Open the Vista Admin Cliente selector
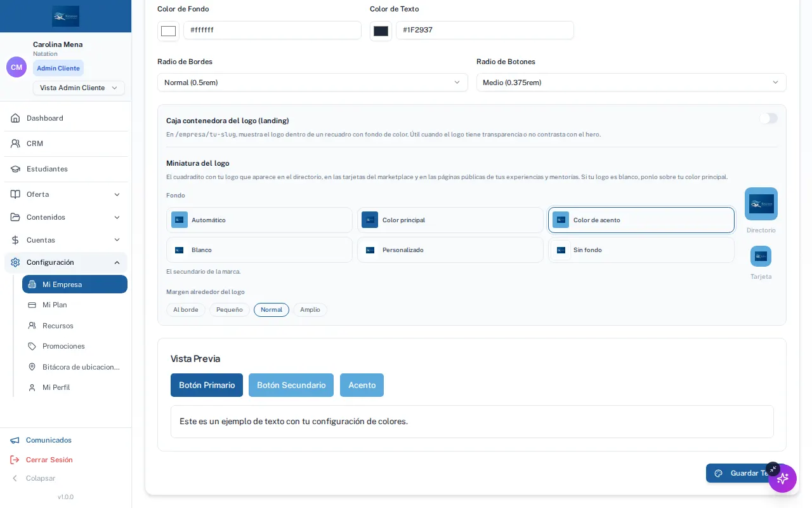 pyautogui.click(x=79, y=88)
